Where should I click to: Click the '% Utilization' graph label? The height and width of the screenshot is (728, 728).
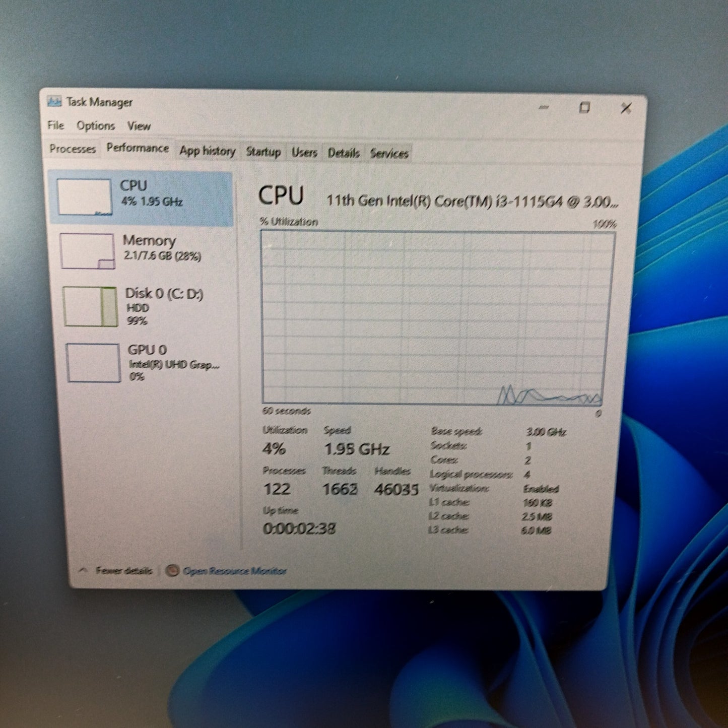pos(289,222)
